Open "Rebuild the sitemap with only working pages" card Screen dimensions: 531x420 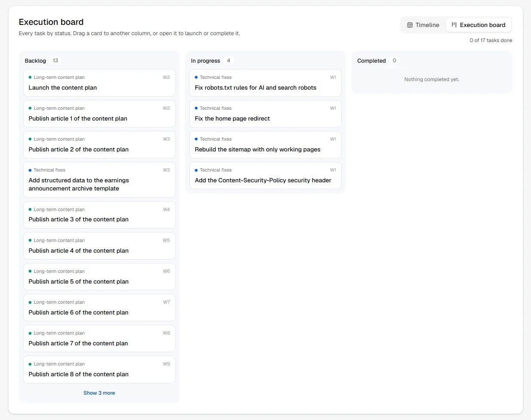265,145
